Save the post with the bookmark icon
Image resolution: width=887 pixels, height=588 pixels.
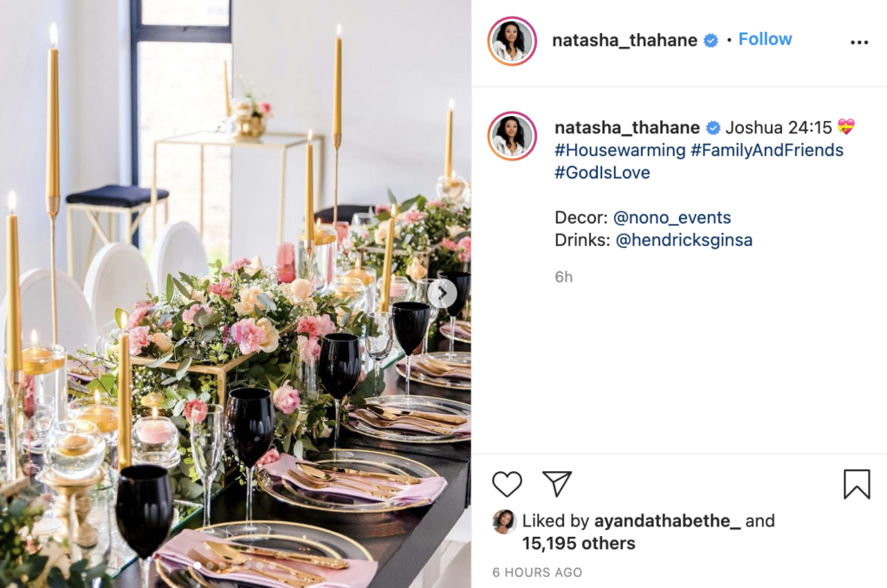[x=857, y=484]
